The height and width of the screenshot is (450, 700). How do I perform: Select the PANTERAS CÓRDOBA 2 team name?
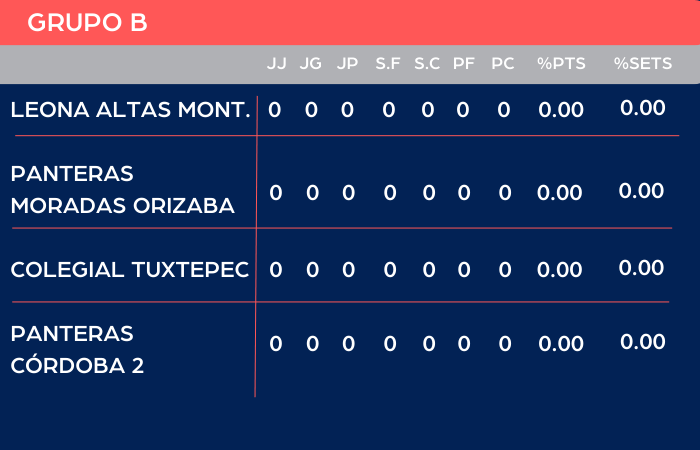coord(77,349)
